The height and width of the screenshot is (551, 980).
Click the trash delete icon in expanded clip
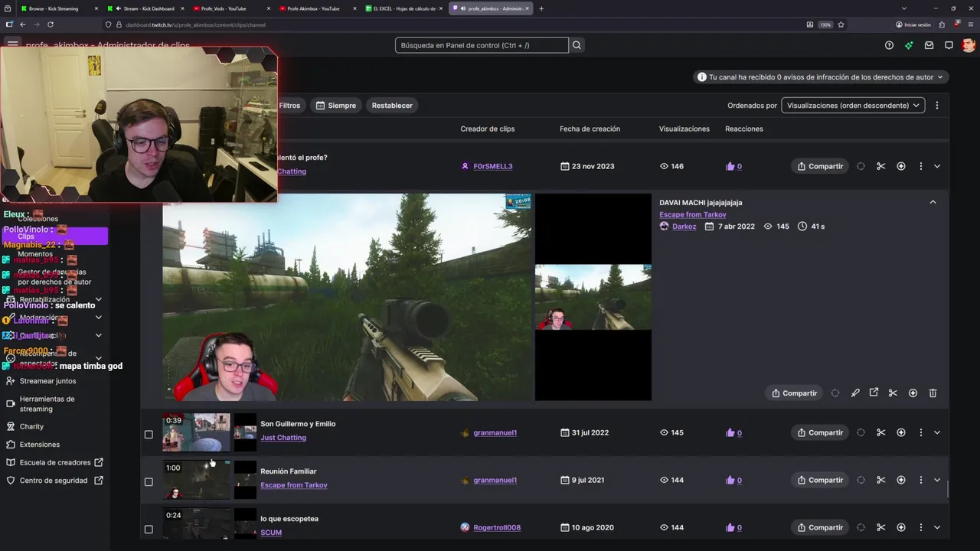pos(933,393)
